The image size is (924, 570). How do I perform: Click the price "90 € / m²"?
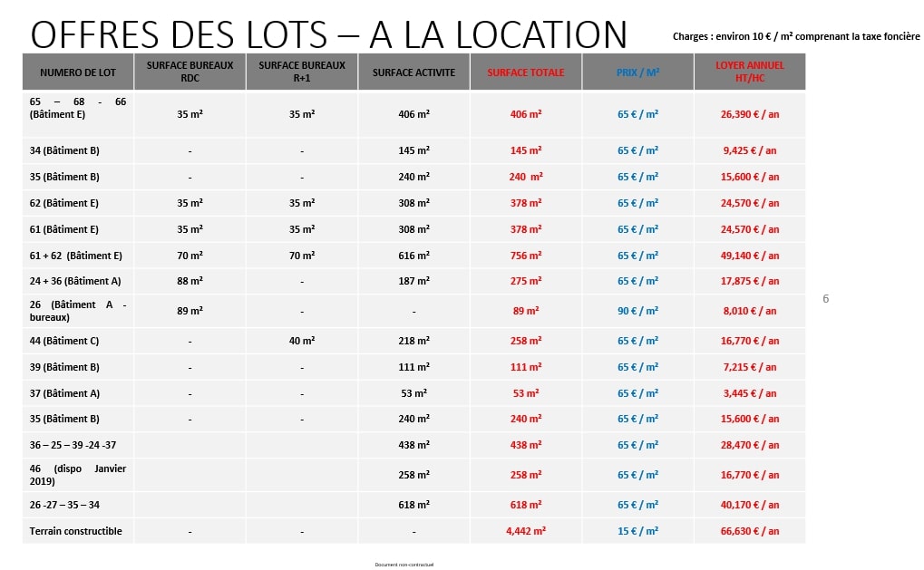tap(637, 311)
